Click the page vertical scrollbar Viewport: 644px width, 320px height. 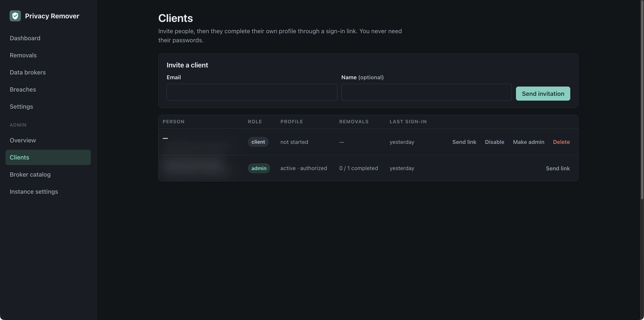[x=642, y=101]
